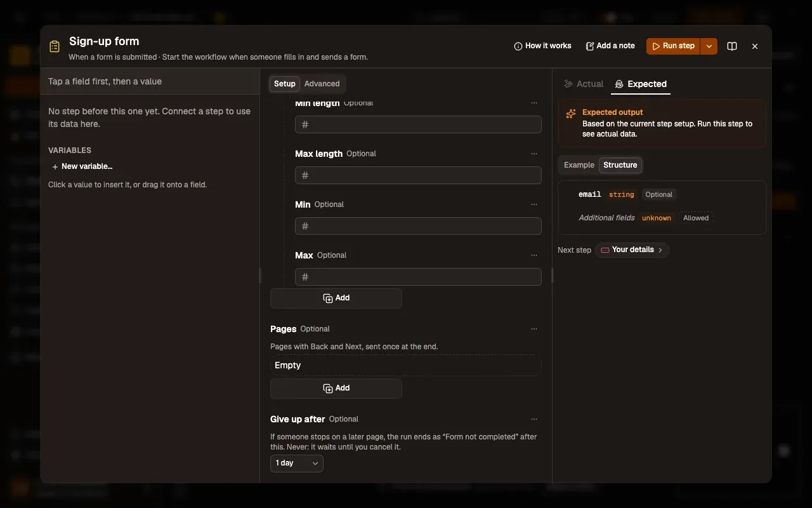Switch to the Advanced tab
The height and width of the screenshot is (508, 812).
point(322,84)
